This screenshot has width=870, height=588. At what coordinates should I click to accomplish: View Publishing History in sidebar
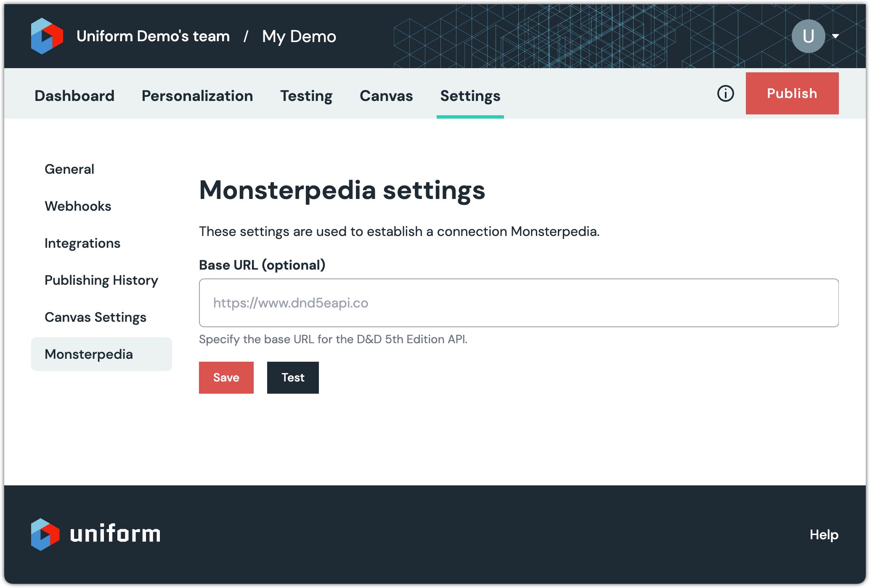pos(101,280)
